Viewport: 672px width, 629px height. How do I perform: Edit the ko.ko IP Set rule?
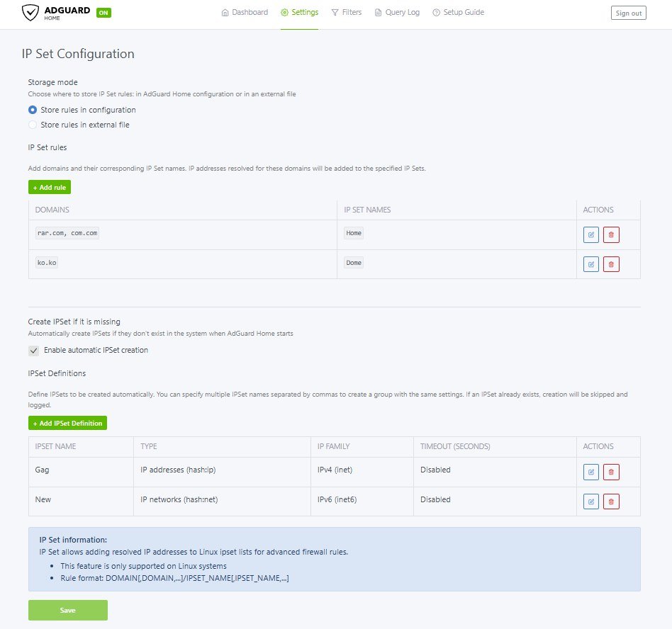coord(590,264)
